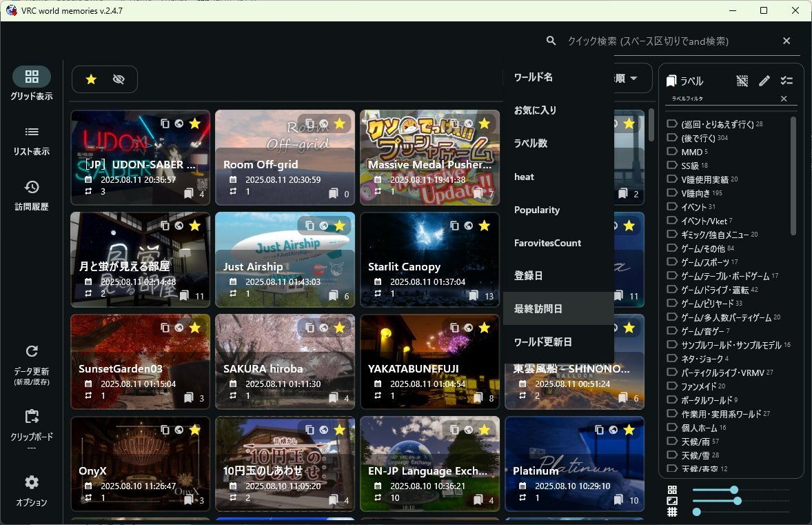The width and height of the screenshot is (812, 525).
Task: Click the world grid vertical scrollbar
Action: click(x=651, y=124)
